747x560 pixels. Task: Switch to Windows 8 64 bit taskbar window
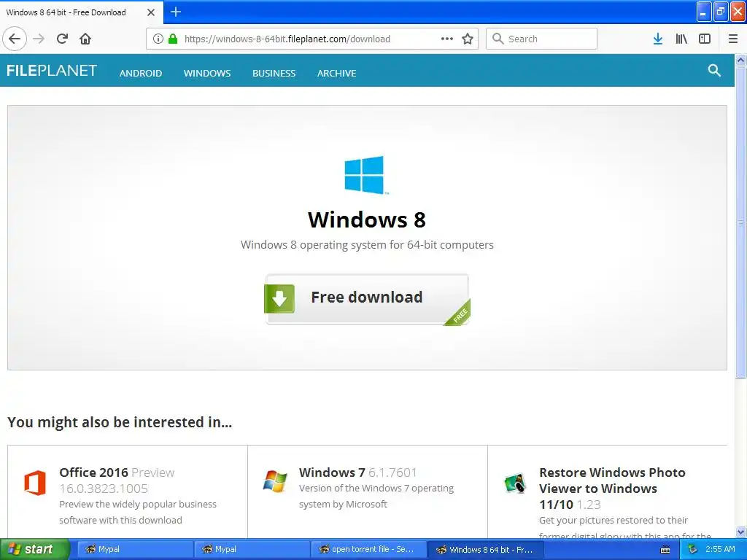[485, 550]
